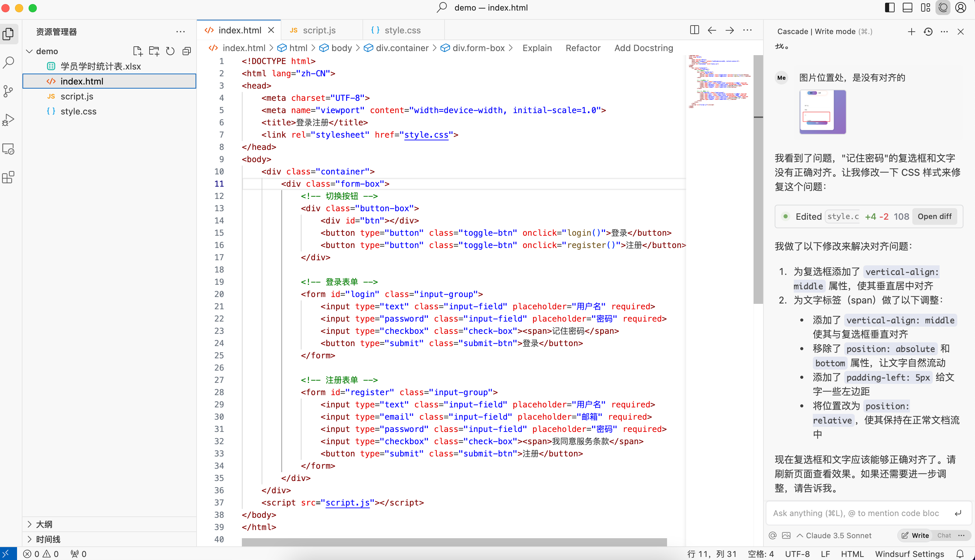975x560 pixels.
Task: Follow the script.js link on line 37
Action: (x=347, y=502)
